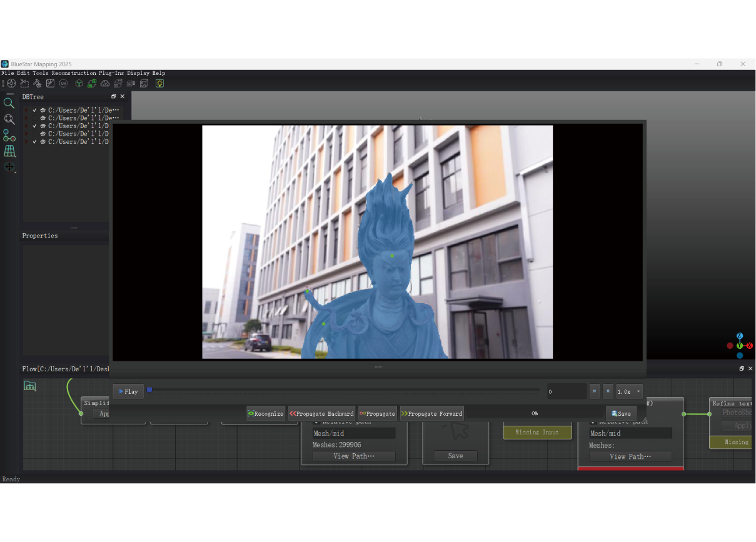Expand the first DBTree tree node arrow

(x=26, y=110)
